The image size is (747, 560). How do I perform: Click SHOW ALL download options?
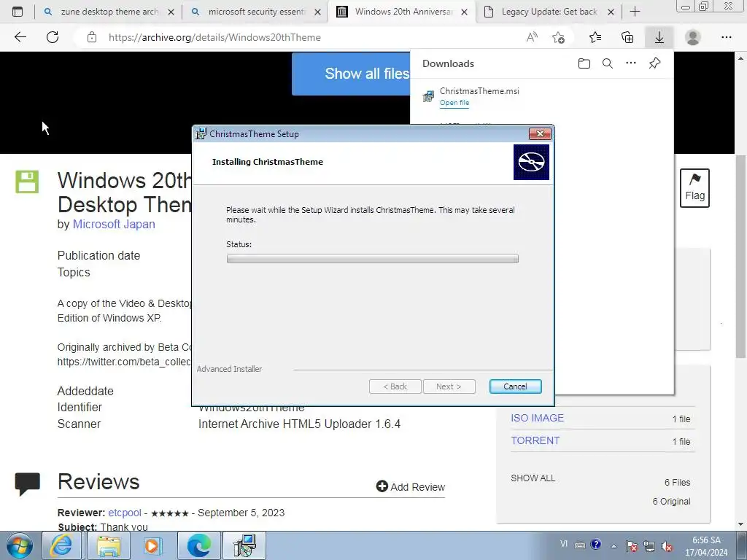533,478
